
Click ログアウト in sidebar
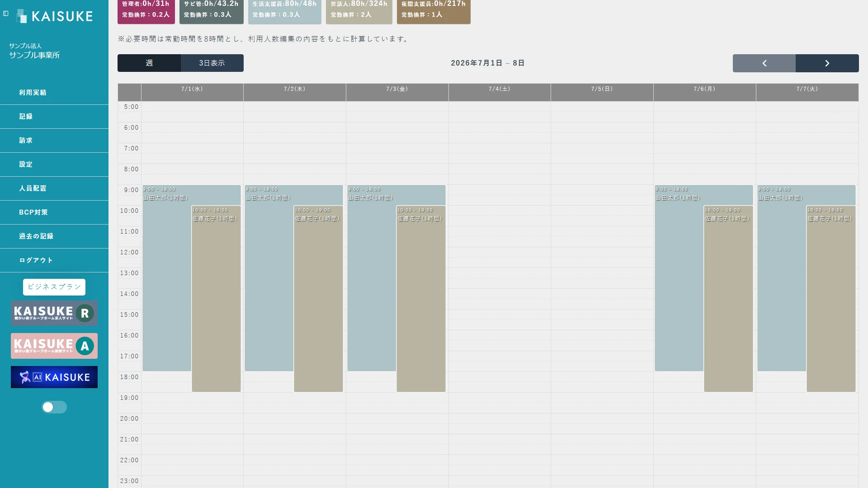click(x=54, y=260)
